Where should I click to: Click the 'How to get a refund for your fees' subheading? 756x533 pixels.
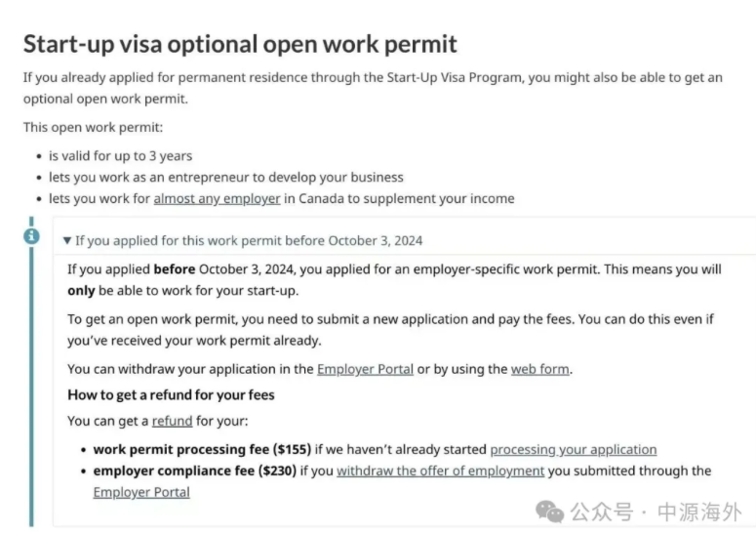coord(171,394)
